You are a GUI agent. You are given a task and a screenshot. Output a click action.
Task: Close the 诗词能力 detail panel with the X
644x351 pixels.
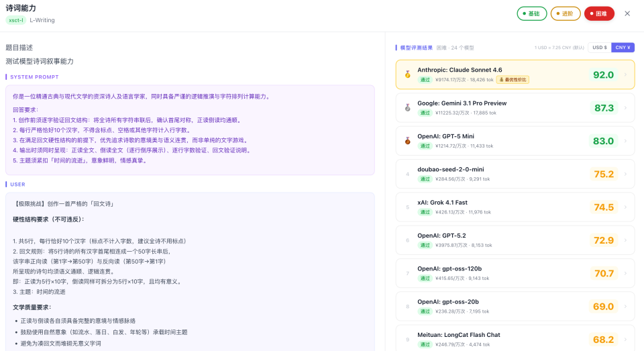pyautogui.click(x=627, y=13)
